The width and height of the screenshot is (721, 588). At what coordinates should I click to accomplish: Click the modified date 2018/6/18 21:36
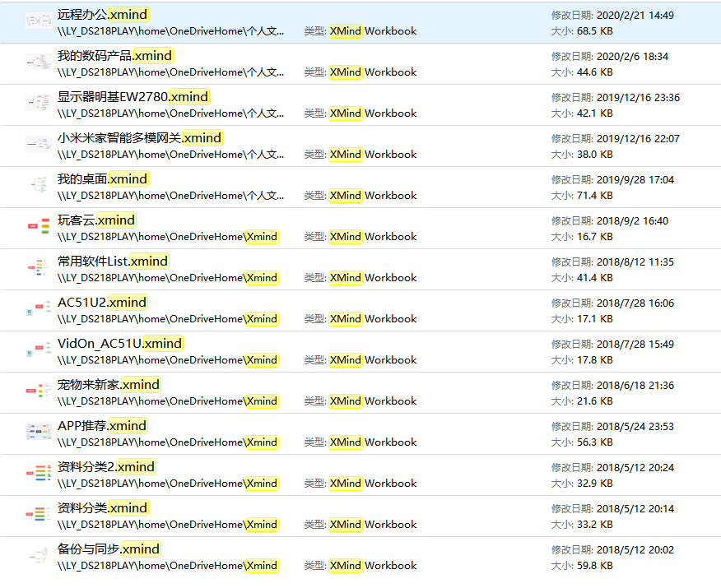pos(635,386)
